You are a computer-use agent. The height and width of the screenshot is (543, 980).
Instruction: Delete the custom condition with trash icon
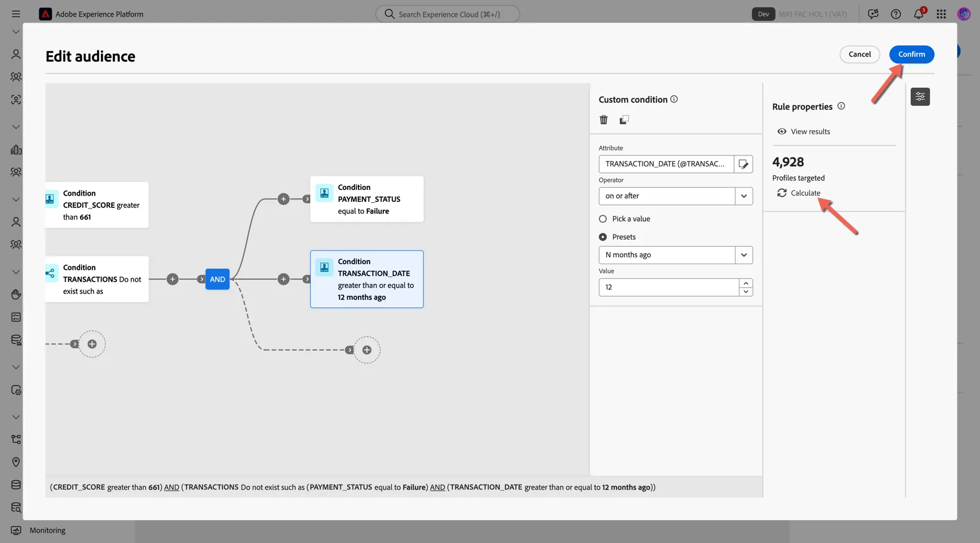[x=603, y=120]
